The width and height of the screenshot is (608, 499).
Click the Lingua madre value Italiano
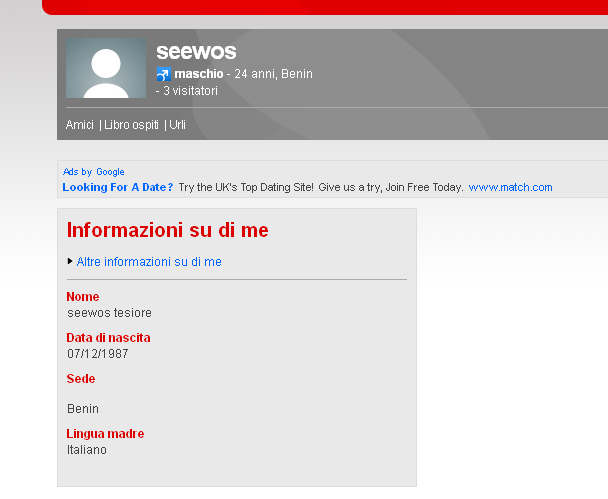pyautogui.click(x=87, y=450)
